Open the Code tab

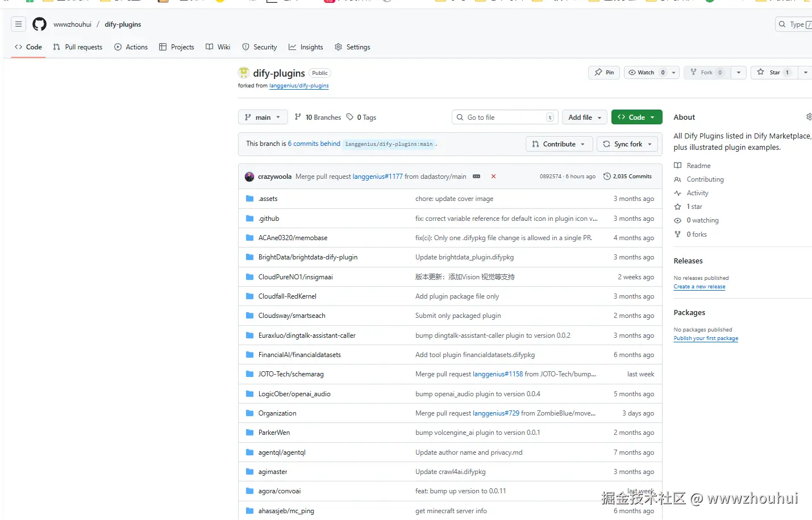click(x=28, y=47)
